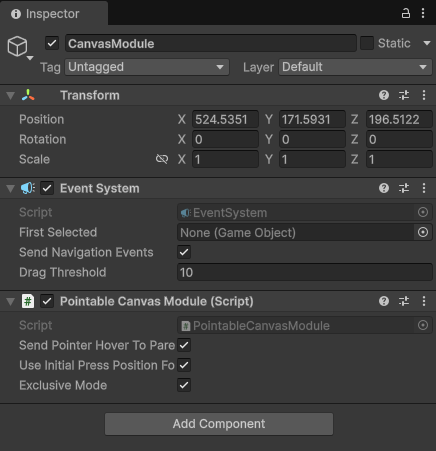This screenshot has height=451, width=436.
Task: Collapse the Transform component foldout
Action: (x=11, y=96)
